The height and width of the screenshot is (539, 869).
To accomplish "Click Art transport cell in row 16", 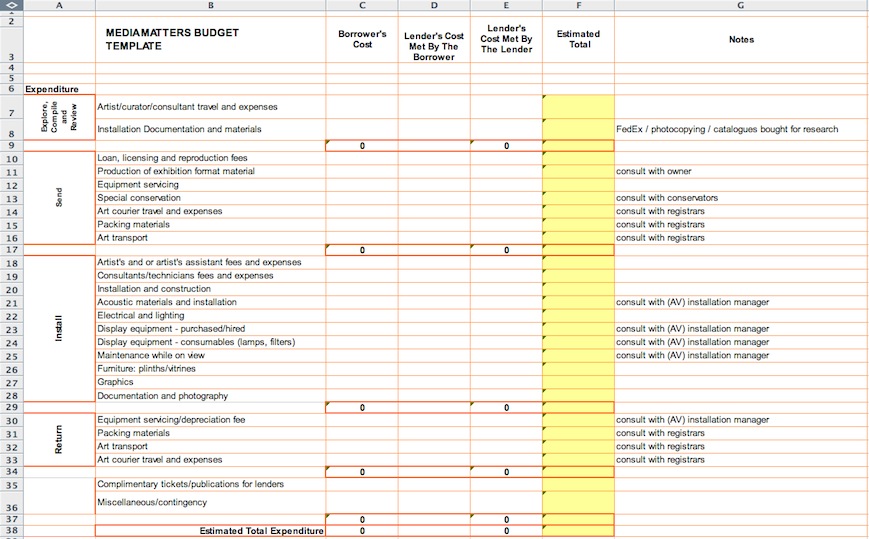I will pos(211,238).
